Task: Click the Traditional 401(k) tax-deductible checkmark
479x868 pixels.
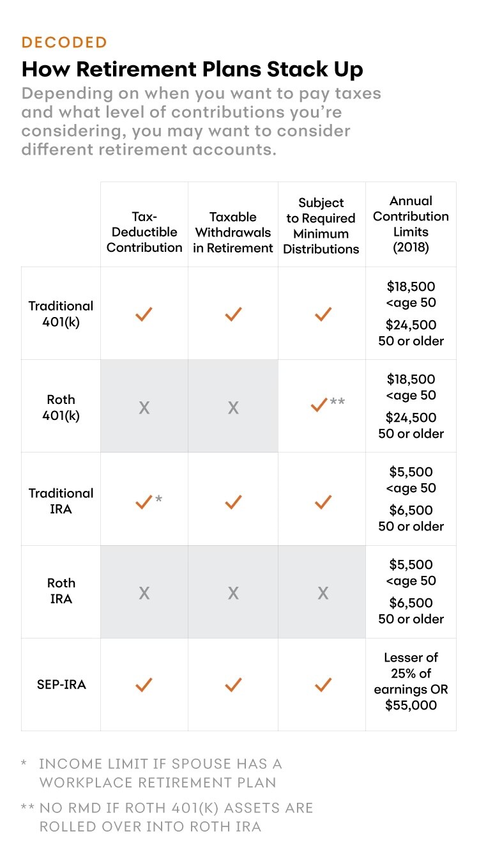Action: (144, 314)
